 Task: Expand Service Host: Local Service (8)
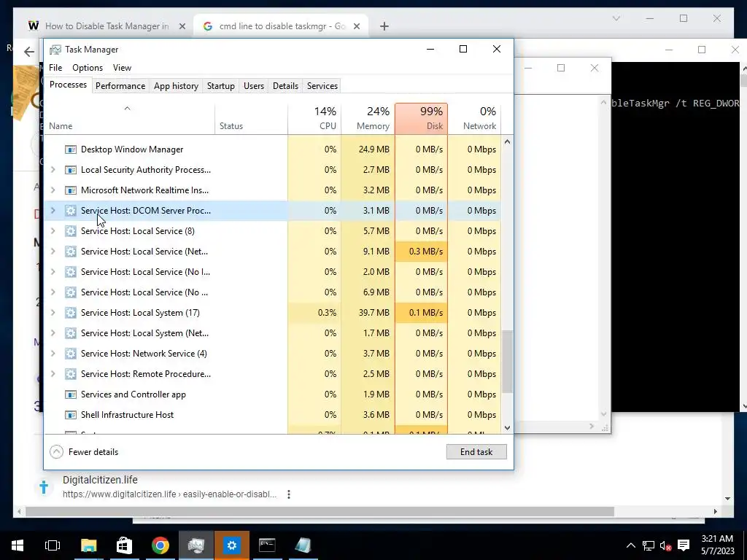[x=53, y=231]
